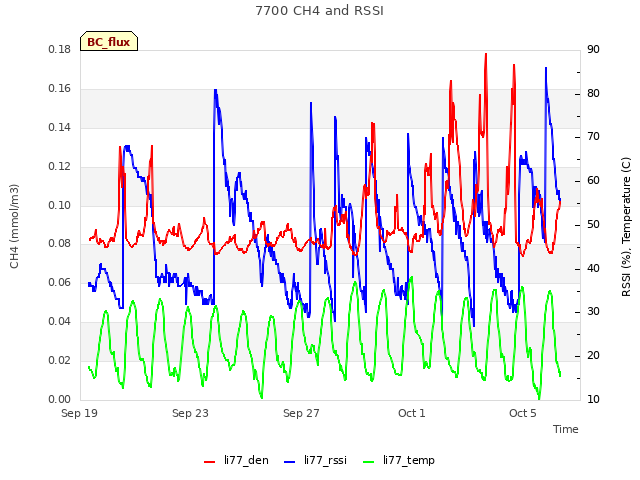The image size is (640, 480).
Task: Click the BC_flux label badge
Action: [109, 41]
